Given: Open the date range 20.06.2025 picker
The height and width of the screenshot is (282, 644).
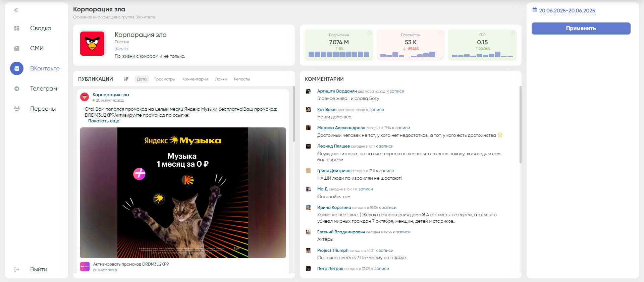Looking at the screenshot, I should (567, 11).
